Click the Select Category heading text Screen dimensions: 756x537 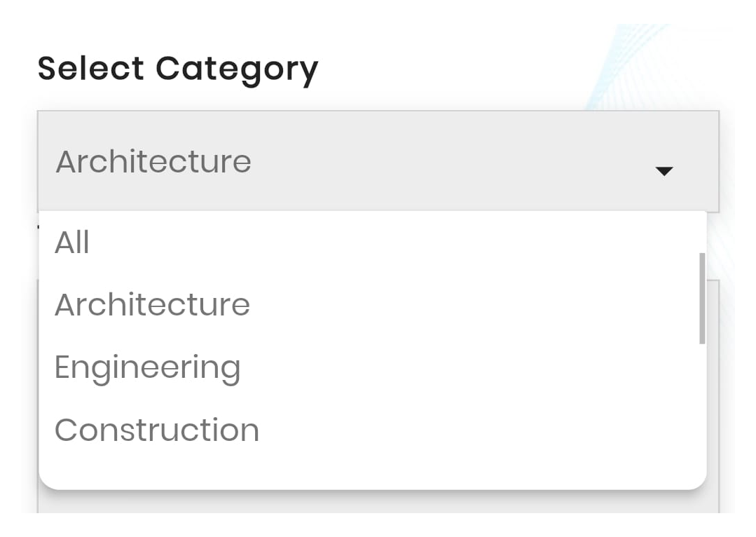tap(177, 67)
